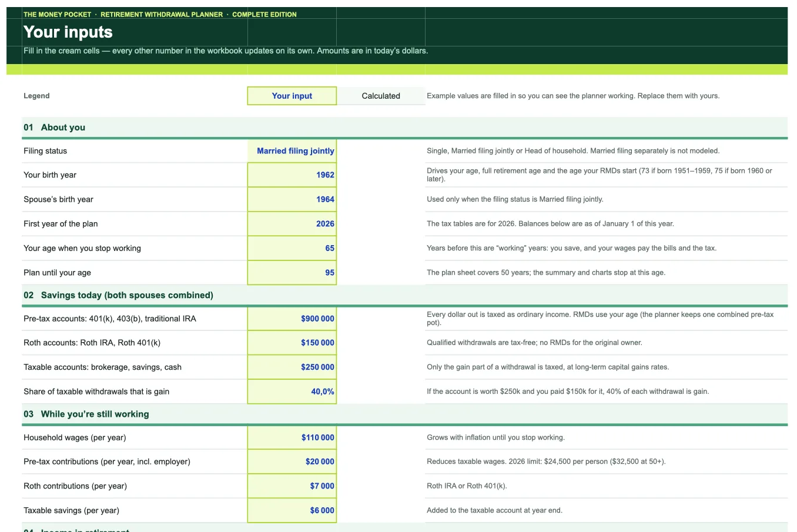797x532 pixels.
Task: Select the Filing status cell 'Married filing jointly'
Action: 292,151
